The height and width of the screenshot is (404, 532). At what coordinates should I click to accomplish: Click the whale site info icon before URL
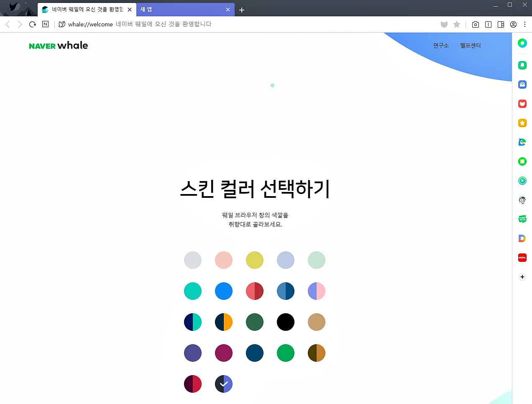[x=62, y=24]
